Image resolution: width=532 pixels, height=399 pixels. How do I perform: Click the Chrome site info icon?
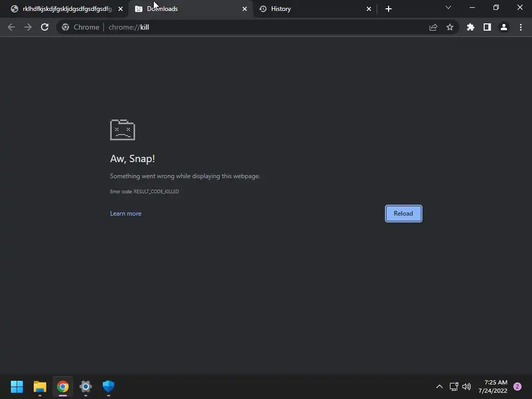point(65,27)
